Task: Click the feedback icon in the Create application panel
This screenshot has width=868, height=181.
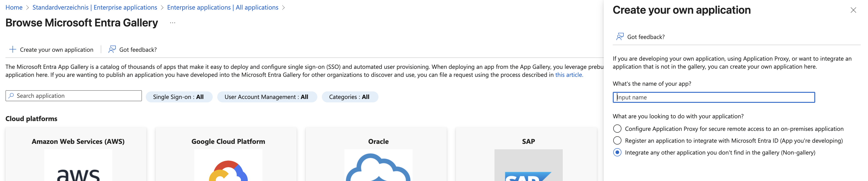Action: tap(620, 37)
